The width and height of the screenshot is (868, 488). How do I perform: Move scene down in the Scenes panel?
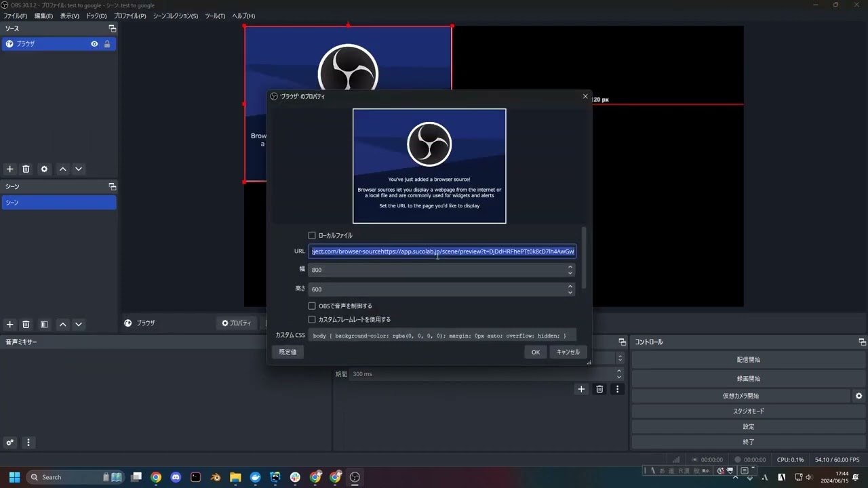(79, 325)
